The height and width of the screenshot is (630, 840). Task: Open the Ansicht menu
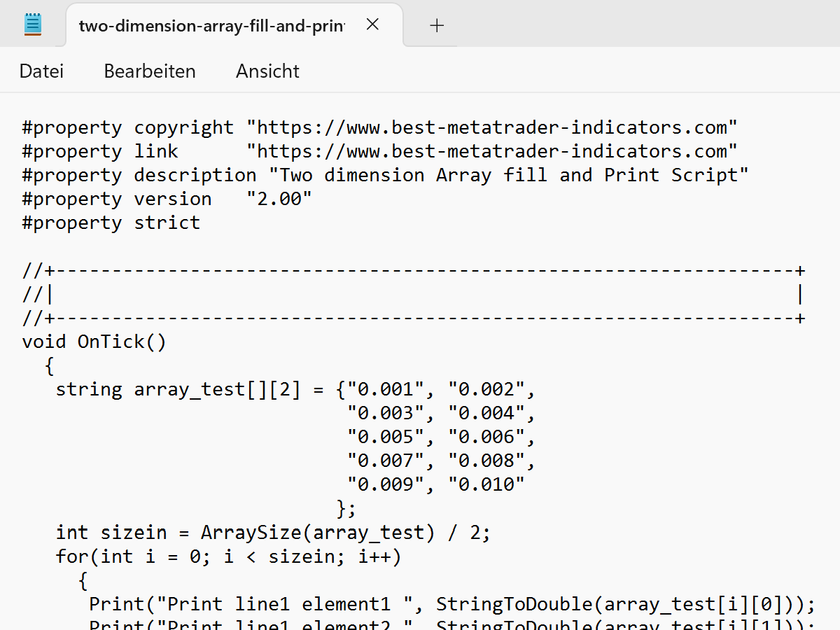point(267,71)
